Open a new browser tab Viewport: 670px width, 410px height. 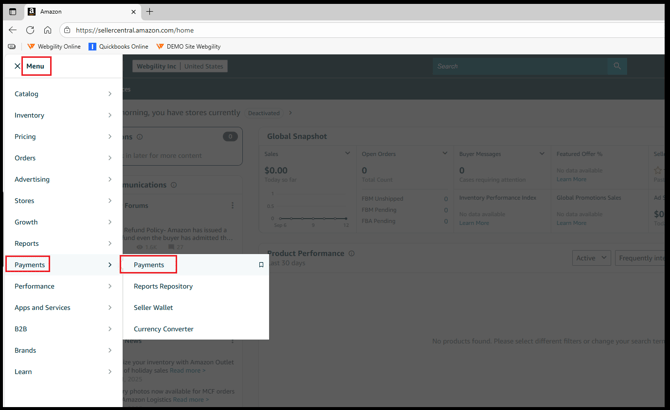click(x=149, y=12)
